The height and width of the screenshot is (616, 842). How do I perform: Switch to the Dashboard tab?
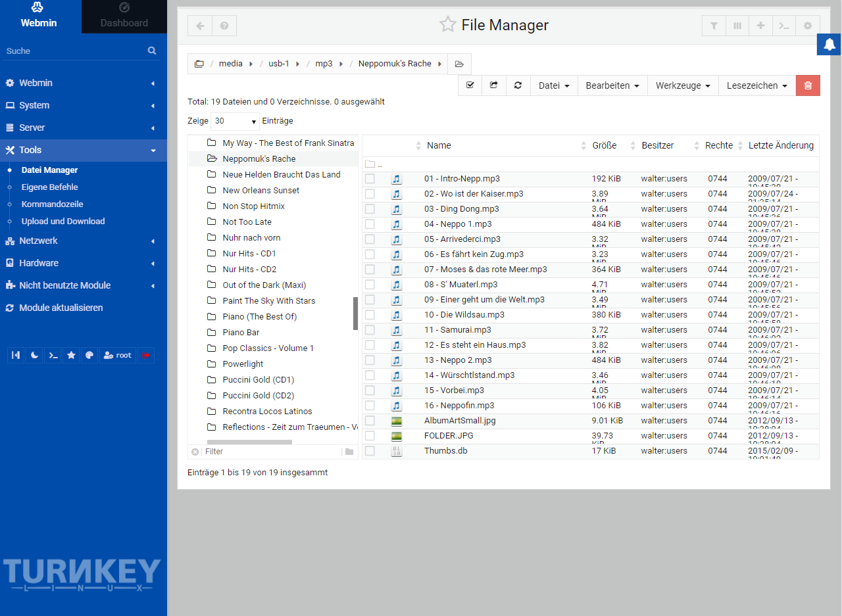[124, 16]
